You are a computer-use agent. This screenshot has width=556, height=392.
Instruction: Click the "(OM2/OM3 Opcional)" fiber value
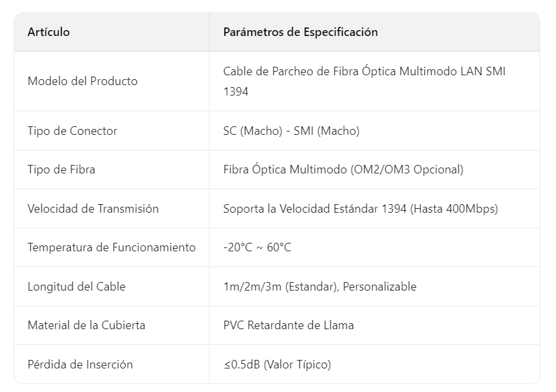pyautogui.click(x=406, y=169)
